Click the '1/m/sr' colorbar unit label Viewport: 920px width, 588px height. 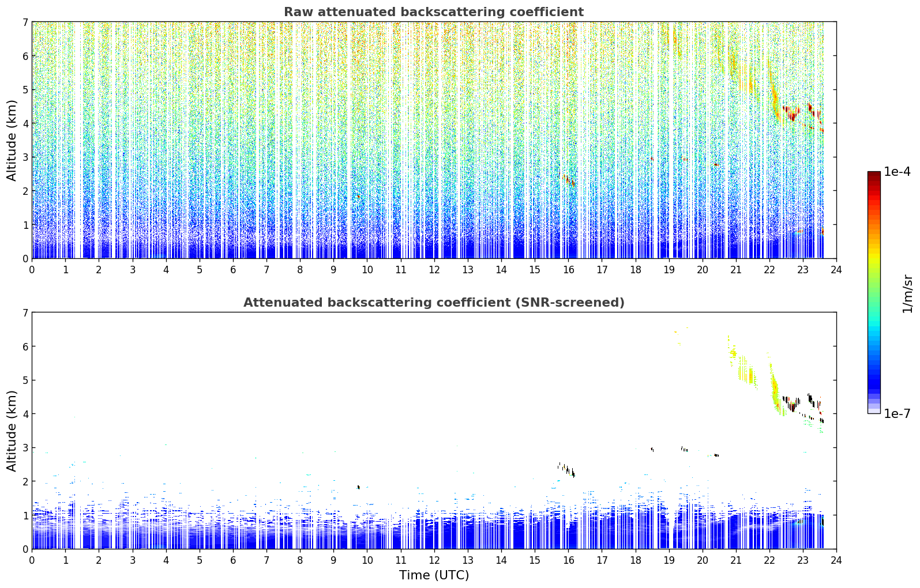point(907,293)
